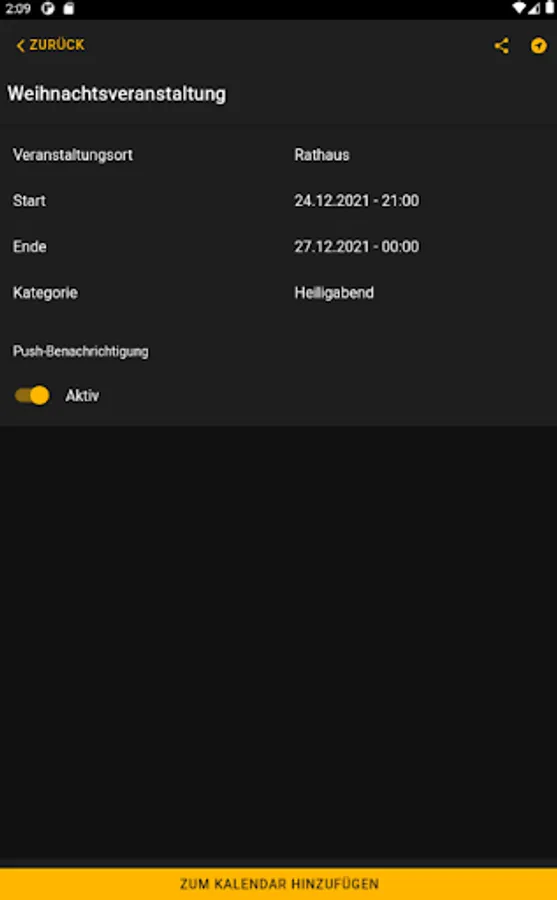Add event via ZUM KALENDAR HINZUFÜGEN

click(x=278, y=884)
